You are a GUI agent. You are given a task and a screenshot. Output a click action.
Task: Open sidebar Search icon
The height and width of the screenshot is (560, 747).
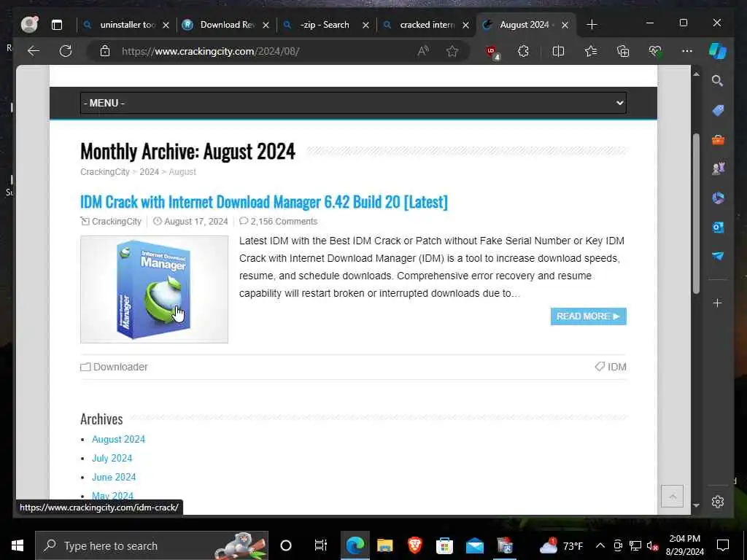718,81
